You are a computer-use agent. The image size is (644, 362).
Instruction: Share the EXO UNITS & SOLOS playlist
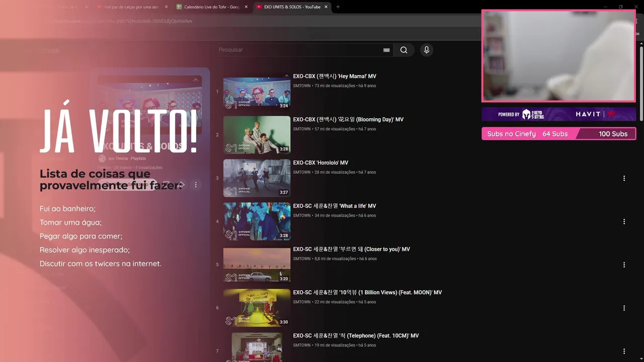[x=181, y=185]
